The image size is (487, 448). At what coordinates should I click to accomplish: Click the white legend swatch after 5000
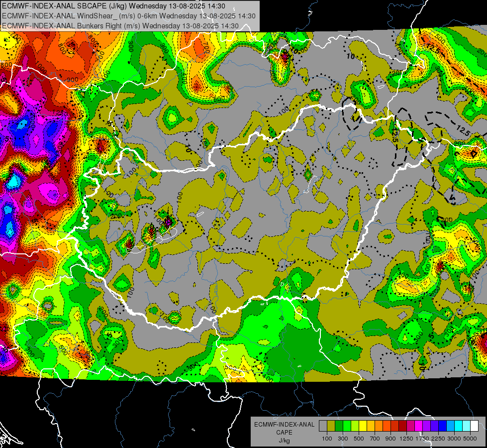[x=474, y=426]
